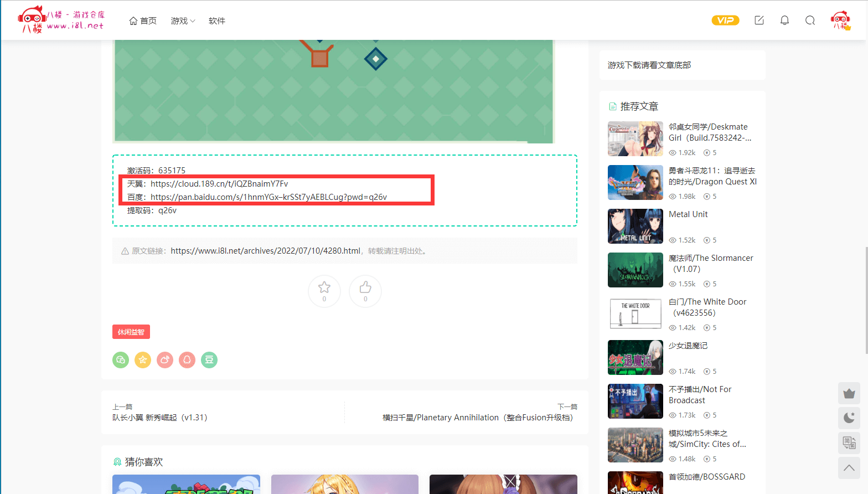Click the search magnifier icon in header
868x494 pixels.
click(810, 20)
